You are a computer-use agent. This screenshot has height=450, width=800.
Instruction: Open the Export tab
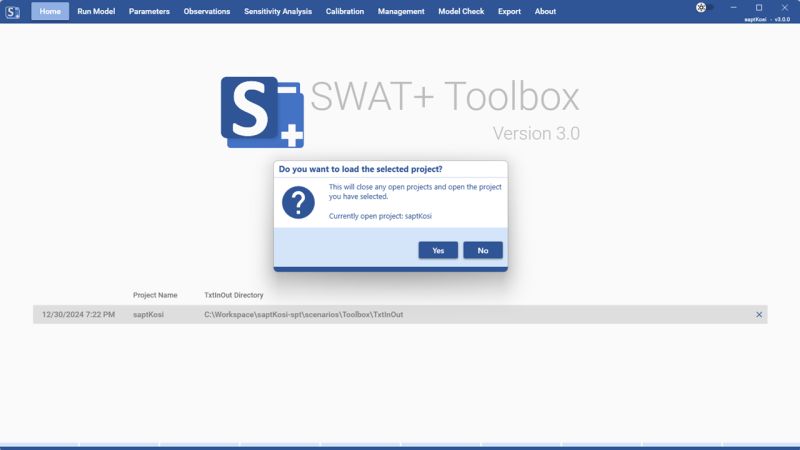point(509,11)
